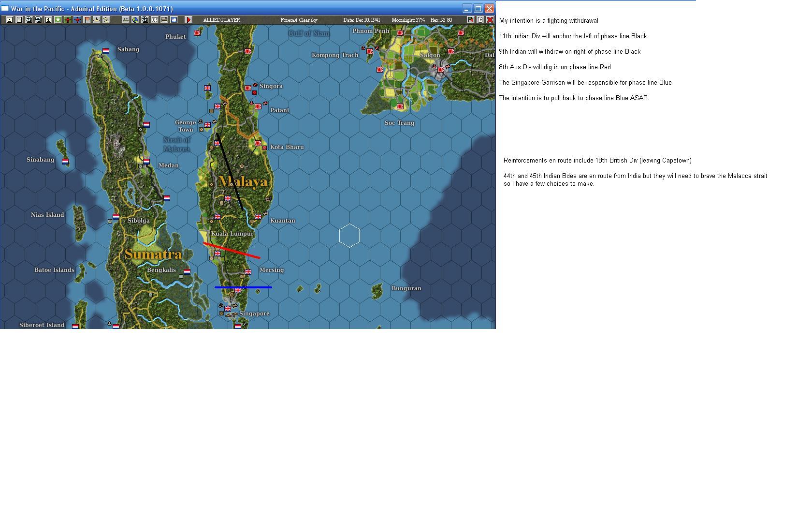The width and height of the screenshot is (812, 508).
Task: Click the 'Batoe Islands' map label
Action: coord(54,269)
